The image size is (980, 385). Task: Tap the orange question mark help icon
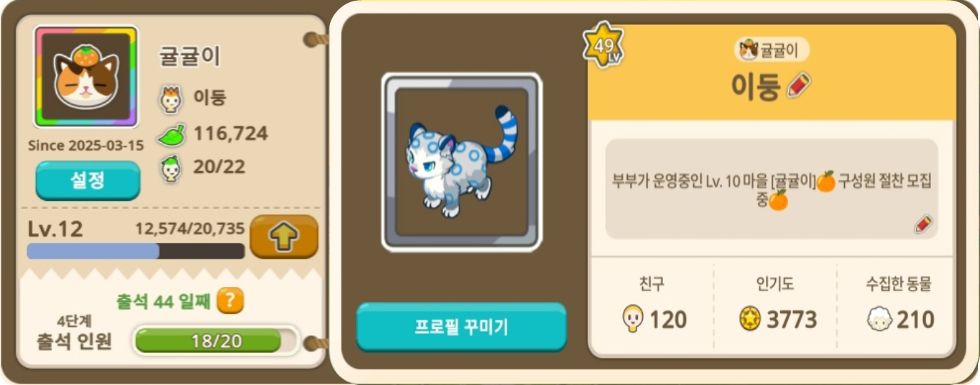230,301
